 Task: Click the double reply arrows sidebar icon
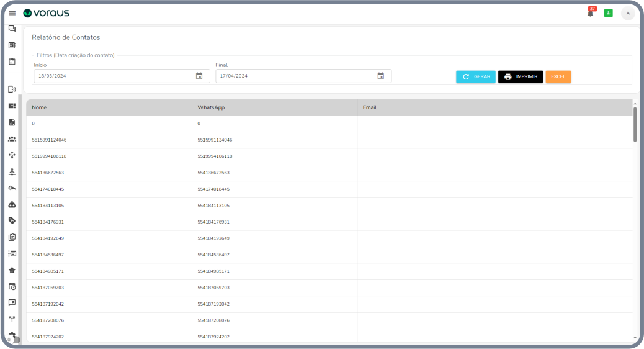click(12, 188)
